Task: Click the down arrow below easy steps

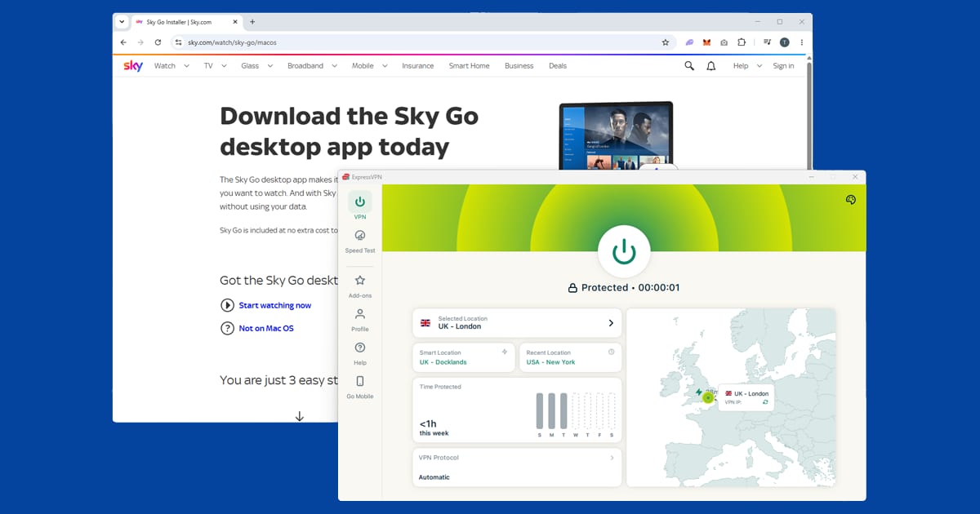Action: (300, 416)
